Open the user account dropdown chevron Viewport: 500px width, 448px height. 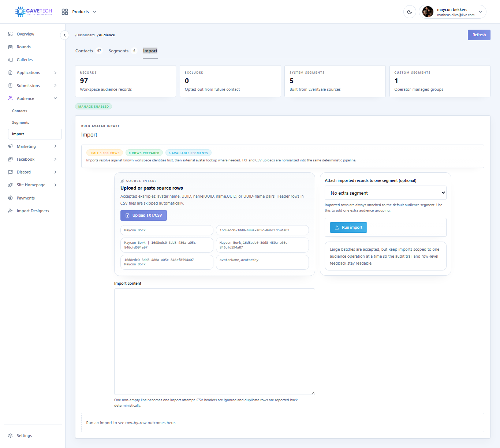tap(480, 12)
